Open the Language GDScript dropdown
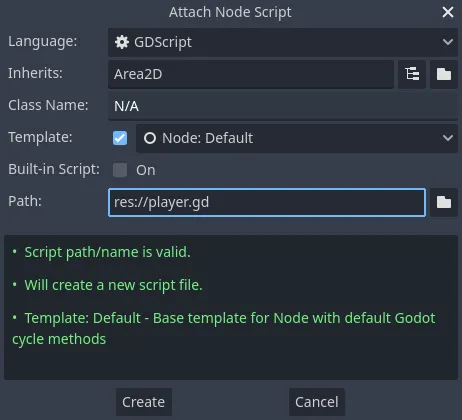 tap(283, 42)
